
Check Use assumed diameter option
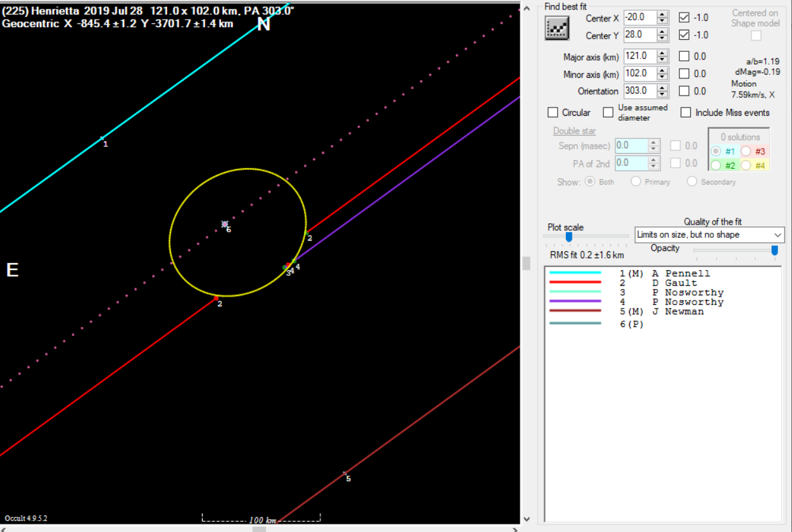(x=608, y=112)
